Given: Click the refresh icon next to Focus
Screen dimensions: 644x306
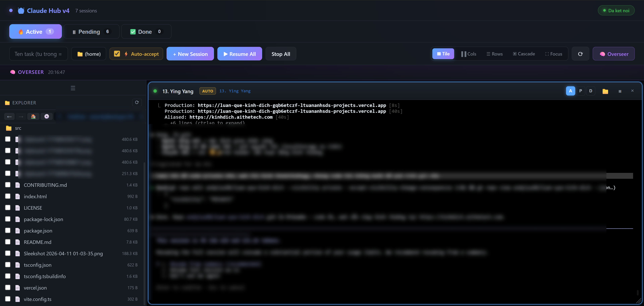Looking at the screenshot, I should (580, 54).
